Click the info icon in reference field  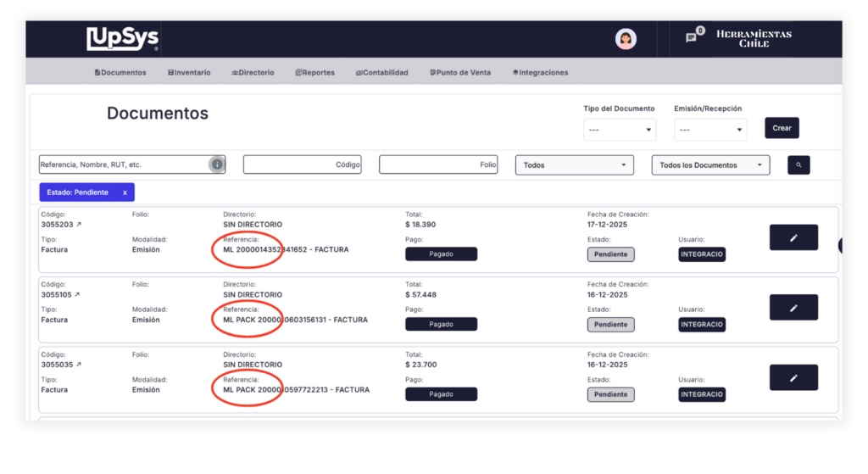tap(217, 165)
